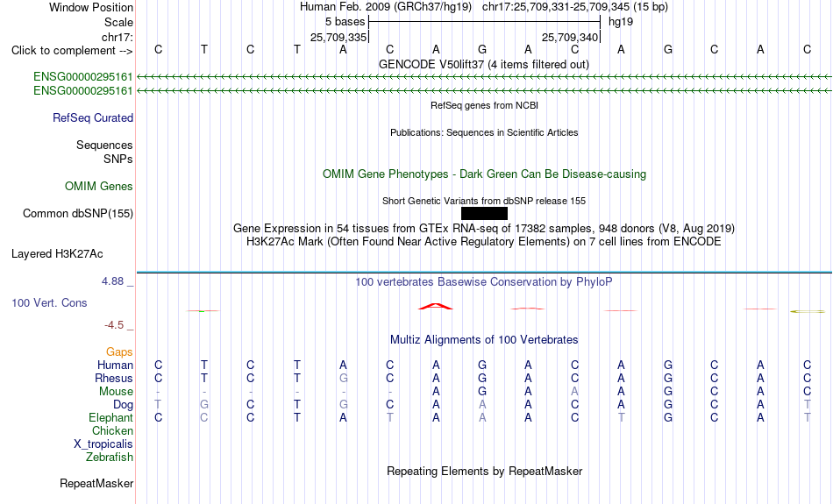Click the GENCODE V50lift37 track title

484,64
